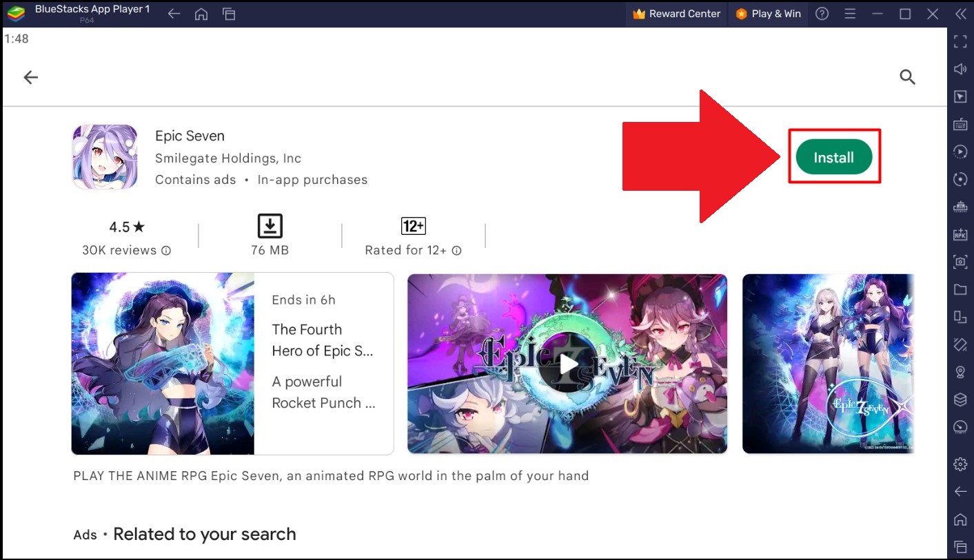Toggle fullscreen mode in BlueStacks sidebar
This screenshot has width=974, height=560.
(x=960, y=41)
